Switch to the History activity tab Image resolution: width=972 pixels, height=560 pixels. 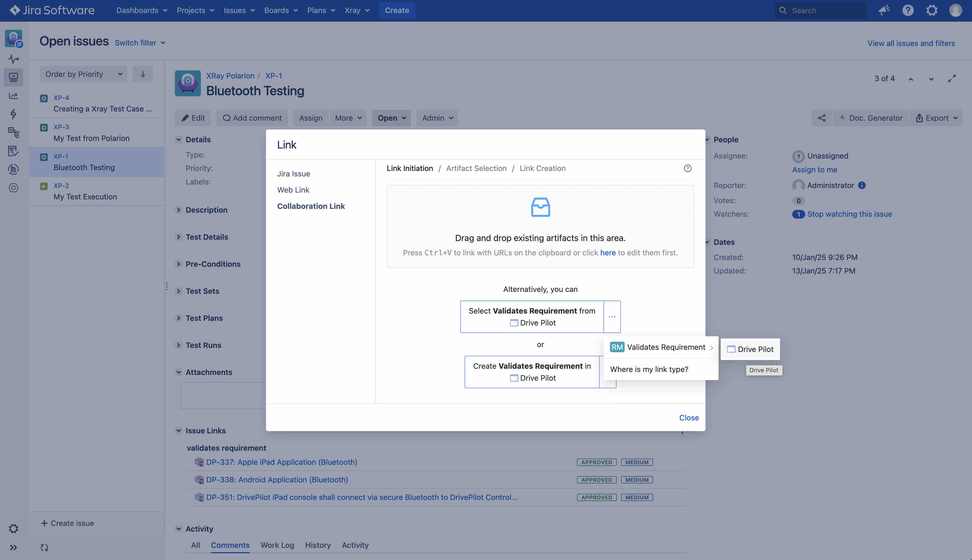[x=318, y=545]
